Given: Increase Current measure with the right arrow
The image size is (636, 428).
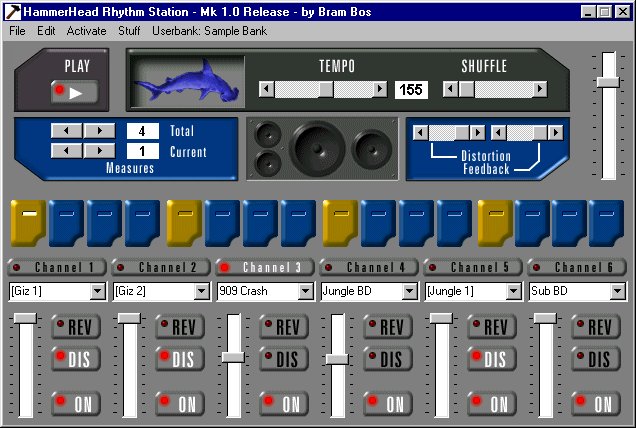Looking at the screenshot, I should coord(99,151).
